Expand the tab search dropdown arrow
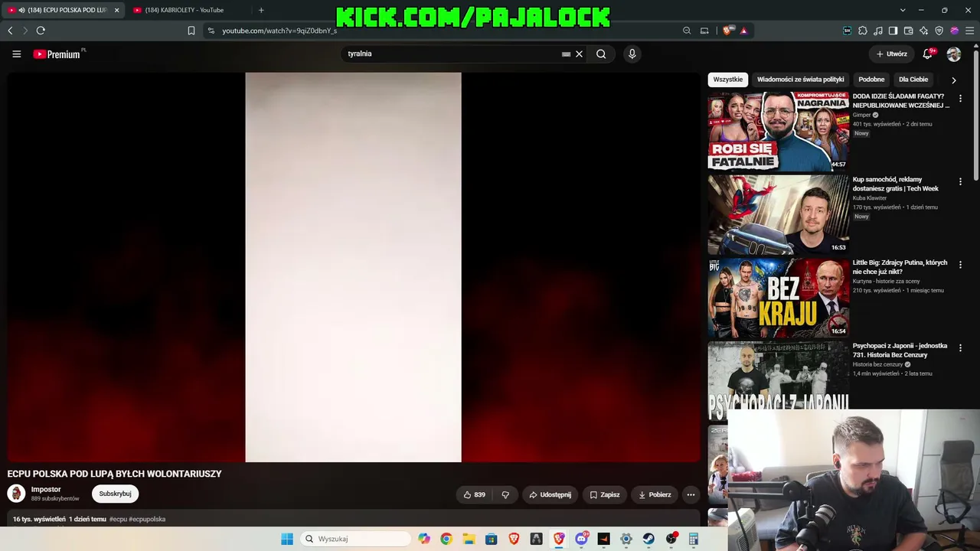The width and height of the screenshot is (980, 551). pos(903,10)
